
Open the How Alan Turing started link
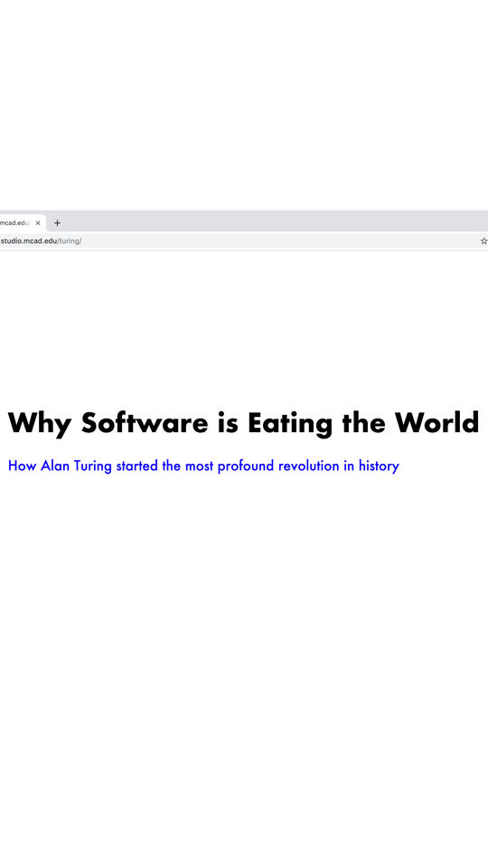coord(203,467)
